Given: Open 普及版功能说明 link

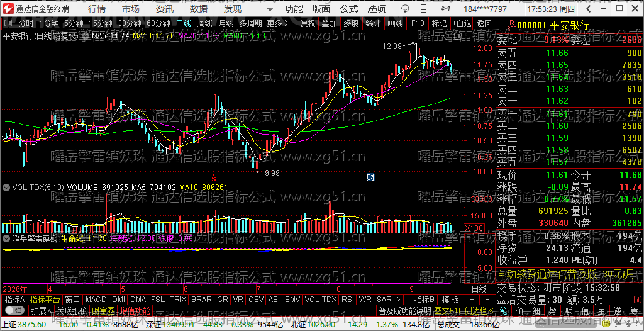Looking at the screenshot, I should 404,310.
